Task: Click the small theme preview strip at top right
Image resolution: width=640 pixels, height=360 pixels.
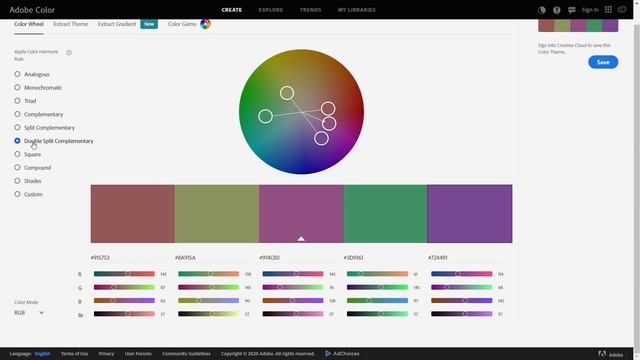Action: (x=578, y=25)
